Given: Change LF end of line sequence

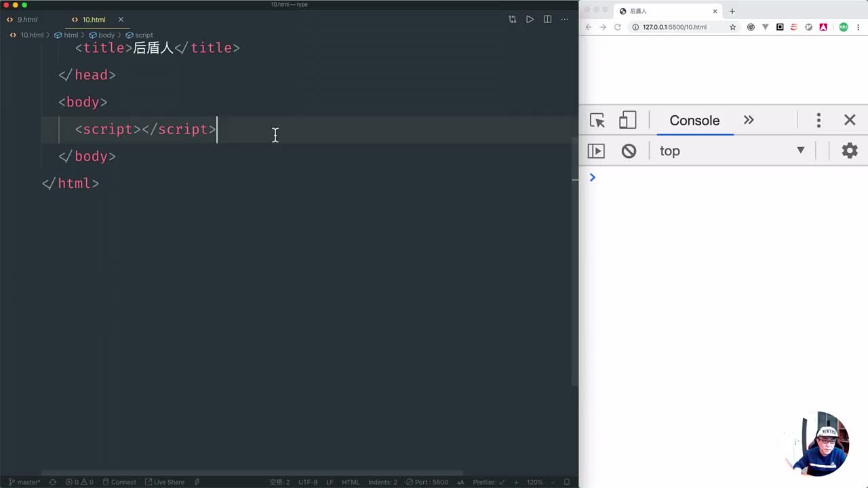Looking at the screenshot, I should [x=330, y=482].
